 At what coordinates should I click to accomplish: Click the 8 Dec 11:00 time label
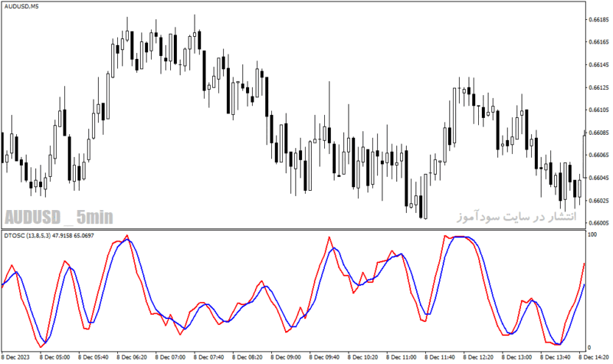click(x=401, y=357)
